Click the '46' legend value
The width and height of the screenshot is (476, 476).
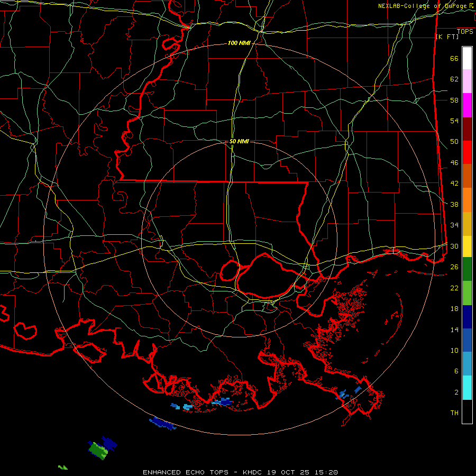pyautogui.click(x=454, y=162)
